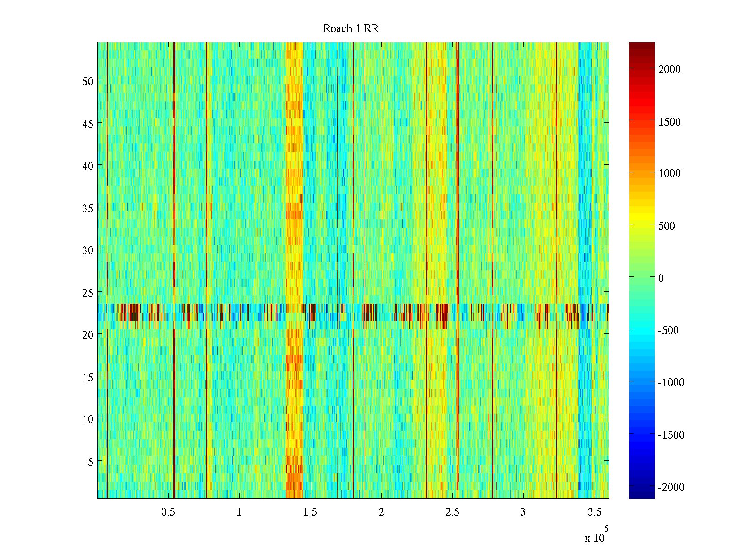Screen dimensions: 747x560
Task: Click the x-axis tick label 3.5
Action: [x=594, y=512]
